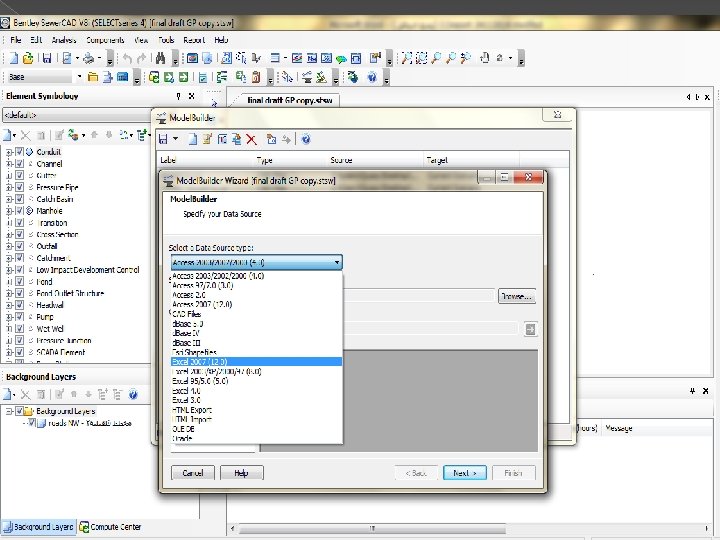
Task: Click the Edit connection icon in ModelBuilder toolbar
Action: pyautogui.click(x=207, y=139)
